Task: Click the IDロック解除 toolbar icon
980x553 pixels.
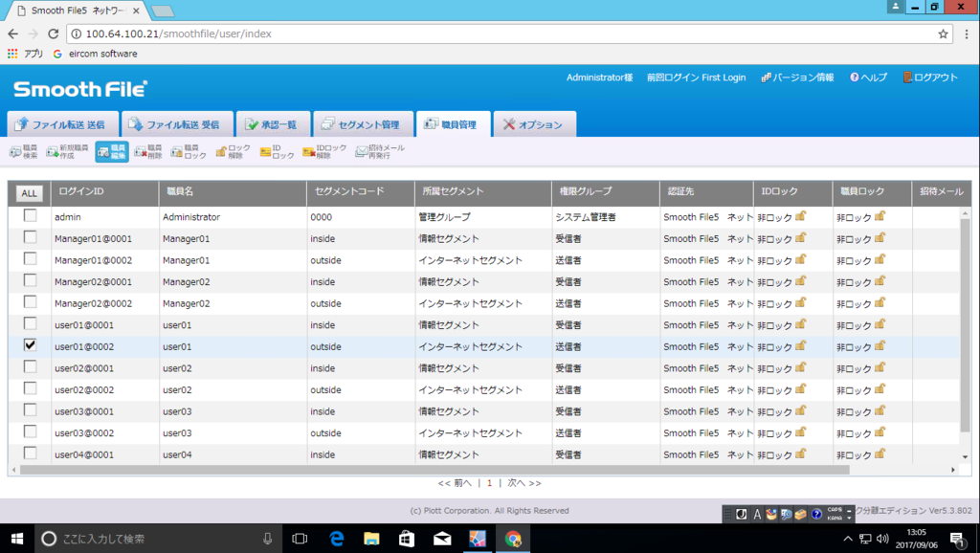Action: click(x=324, y=152)
